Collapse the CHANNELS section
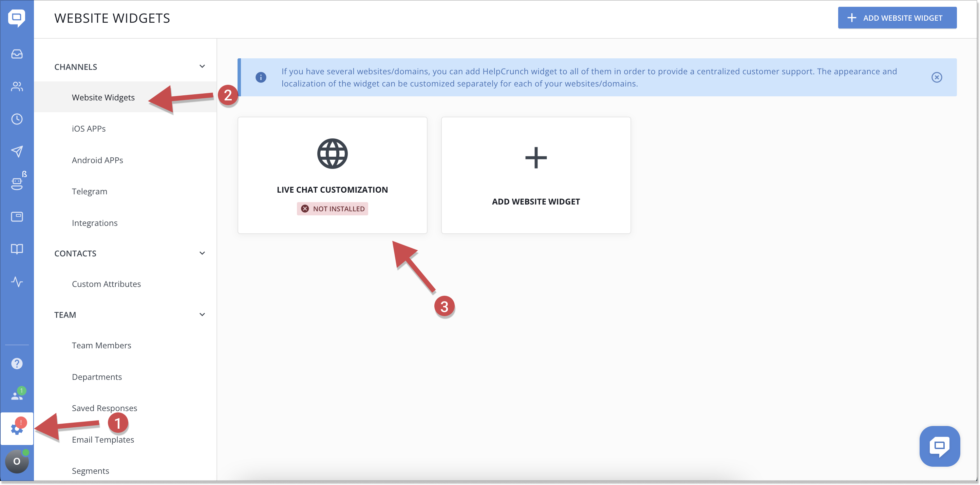 [x=202, y=66]
